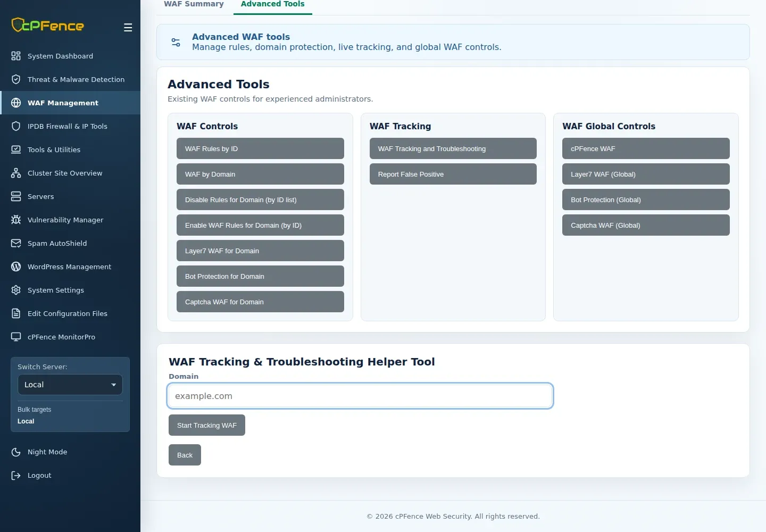
Task: Click the WordPress Management logo icon
Action: pos(16,267)
